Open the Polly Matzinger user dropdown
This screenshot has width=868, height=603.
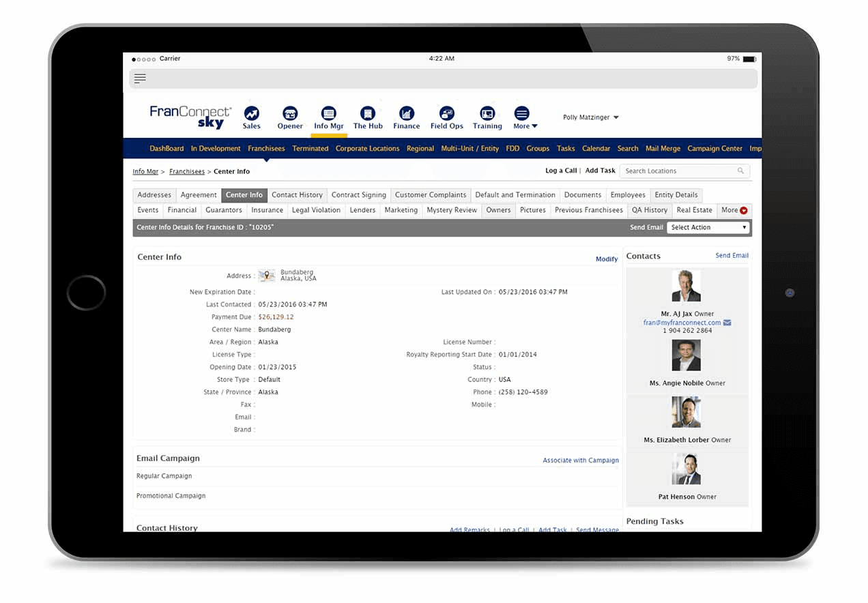591,117
